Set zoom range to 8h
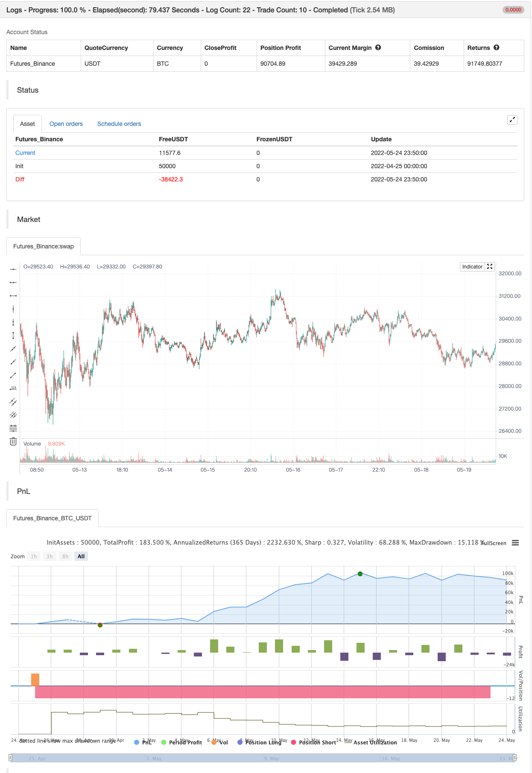532x773 pixels. click(65, 556)
